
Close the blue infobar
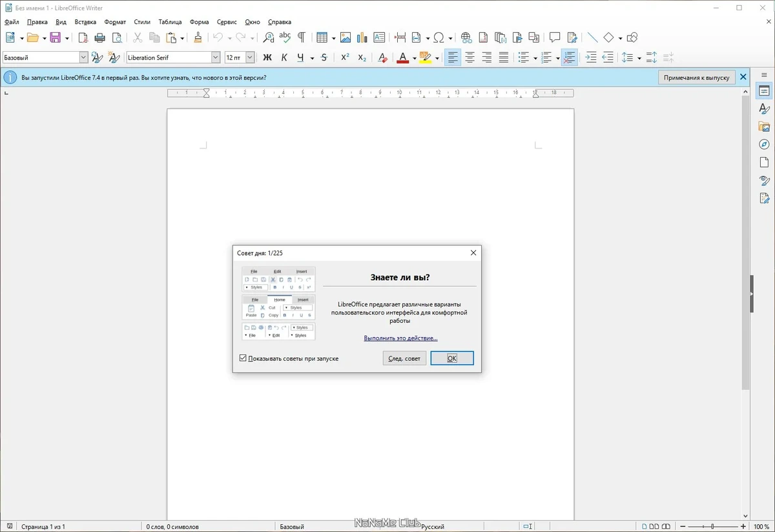coord(743,77)
